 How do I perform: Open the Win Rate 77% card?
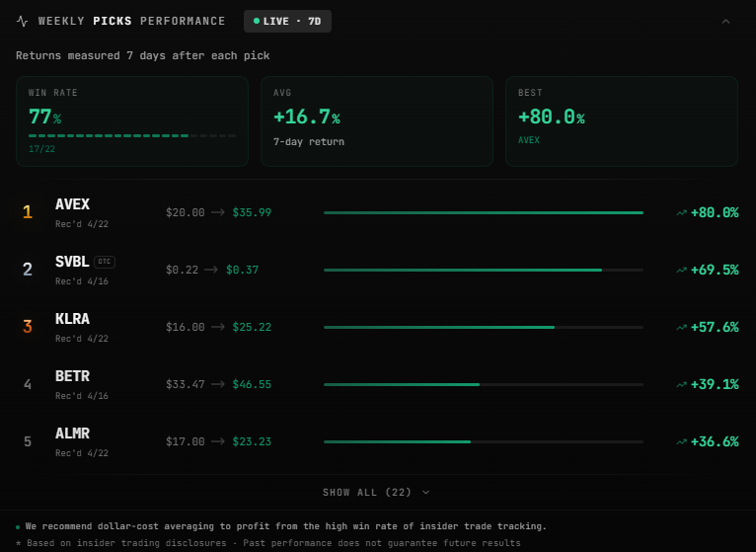coord(132,121)
